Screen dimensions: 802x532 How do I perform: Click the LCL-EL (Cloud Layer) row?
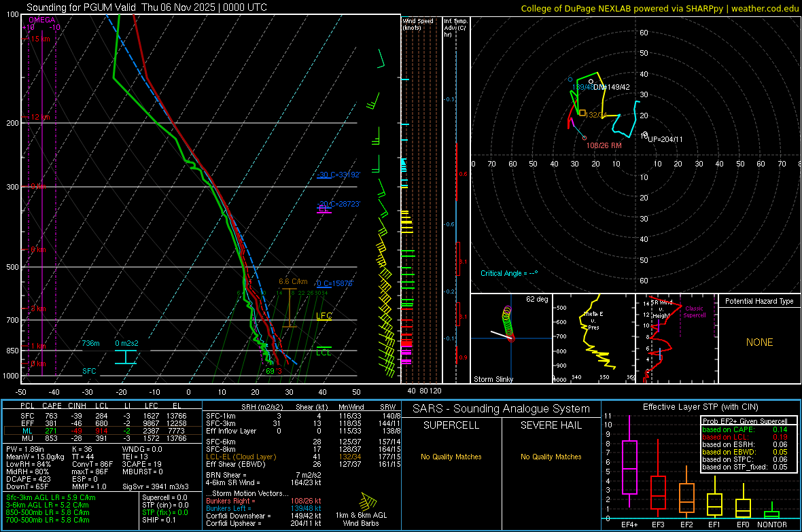coord(303,457)
